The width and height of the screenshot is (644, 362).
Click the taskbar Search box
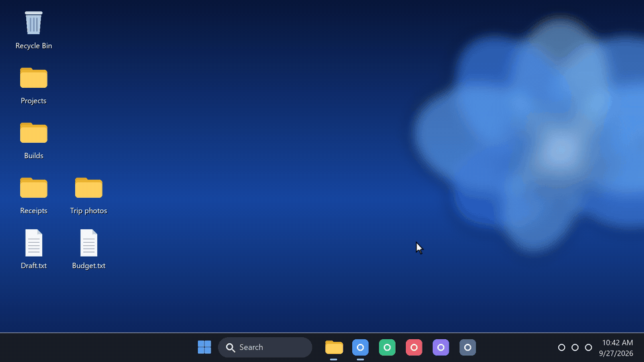coord(265,347)
